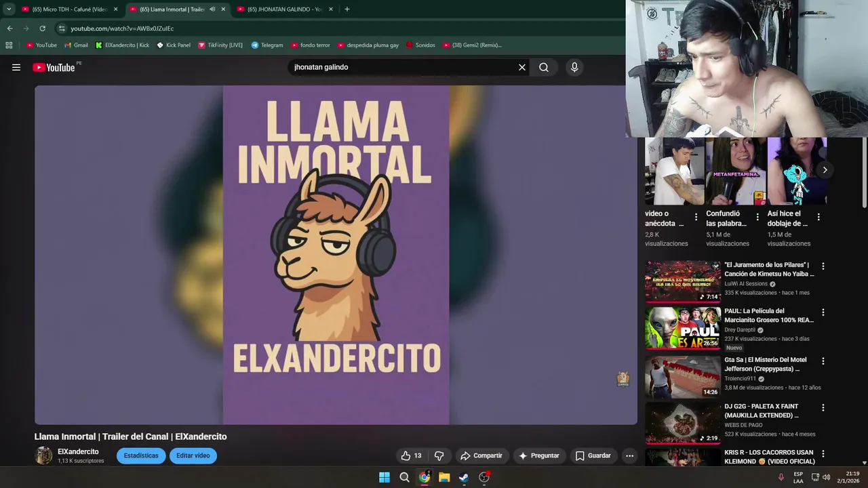Viewport: 868px width, 488px height.
Task: Open options for 'video o anécdota' short
Action: tap(696, 218)
